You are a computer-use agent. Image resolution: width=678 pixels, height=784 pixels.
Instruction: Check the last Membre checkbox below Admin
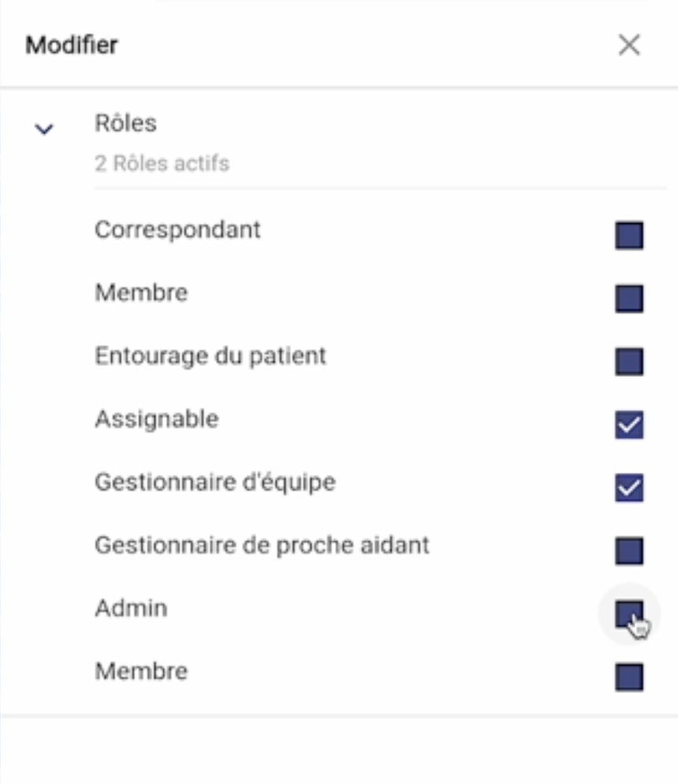point(629,677)
